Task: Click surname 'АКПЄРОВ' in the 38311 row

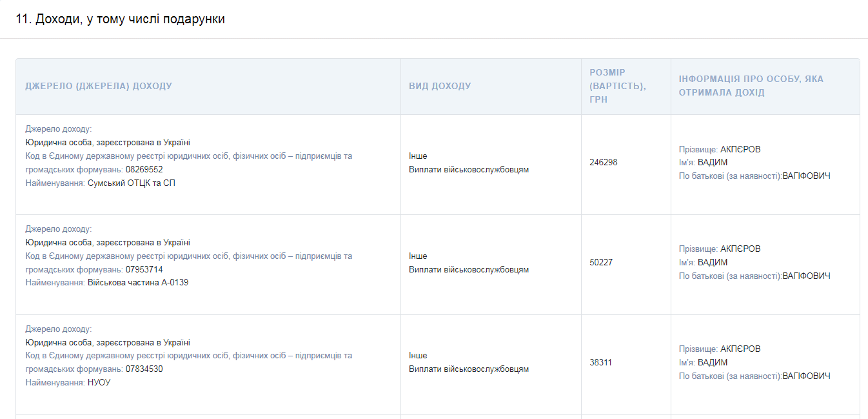Action: click(740, 349)
